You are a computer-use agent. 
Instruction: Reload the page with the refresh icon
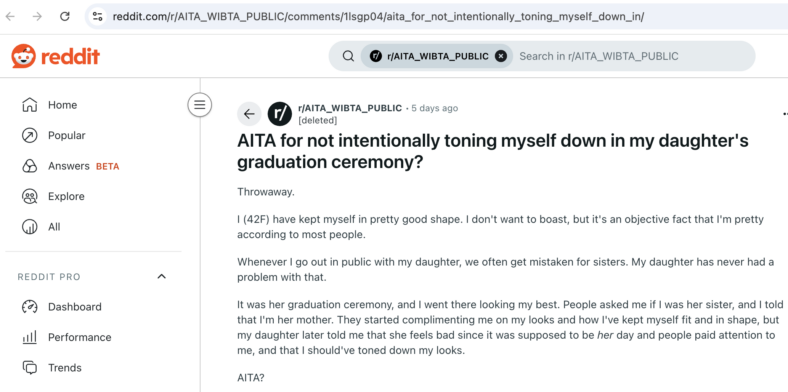65,17
